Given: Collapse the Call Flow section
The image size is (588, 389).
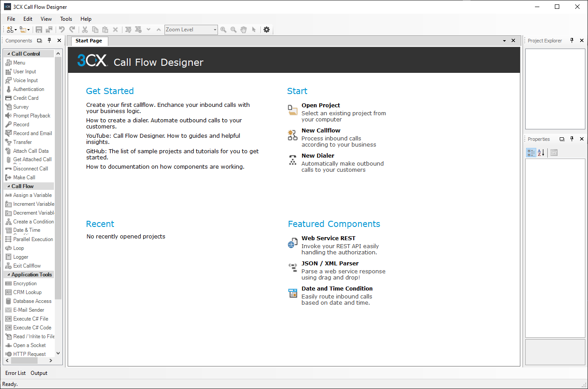Looking at the screenshot, I should coord(8,186).
